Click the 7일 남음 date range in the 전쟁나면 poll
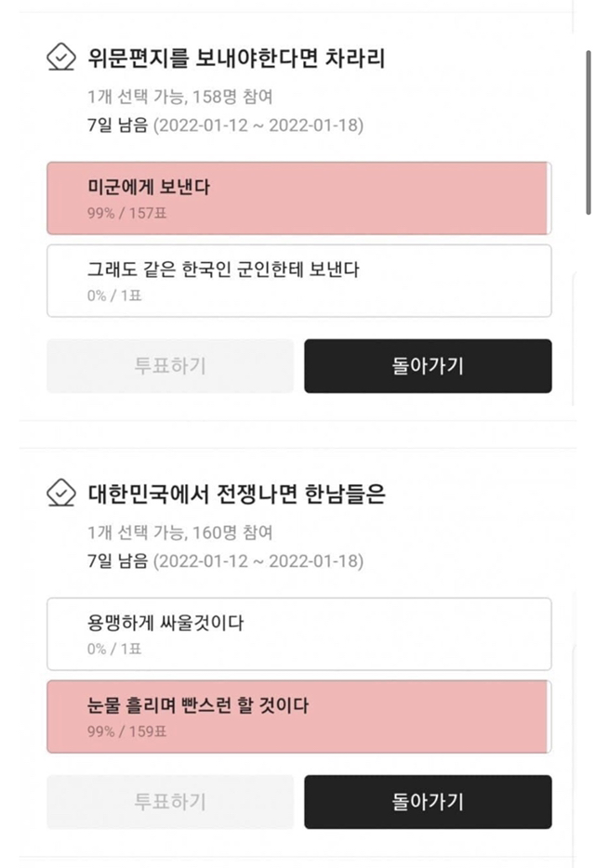 (x=224, y=562)
